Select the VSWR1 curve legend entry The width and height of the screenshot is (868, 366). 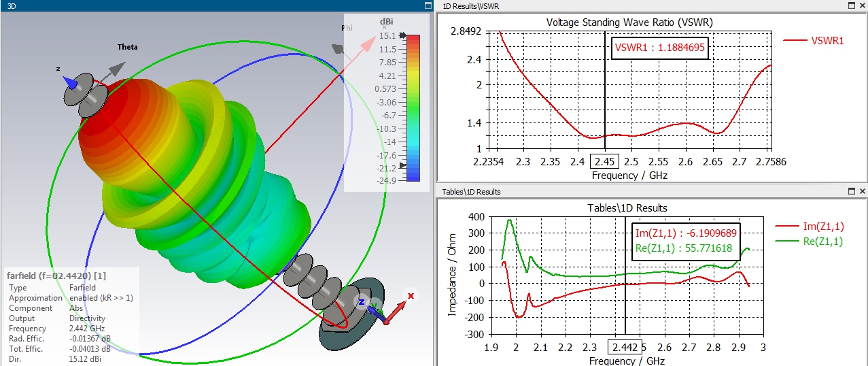click(814, 40)
